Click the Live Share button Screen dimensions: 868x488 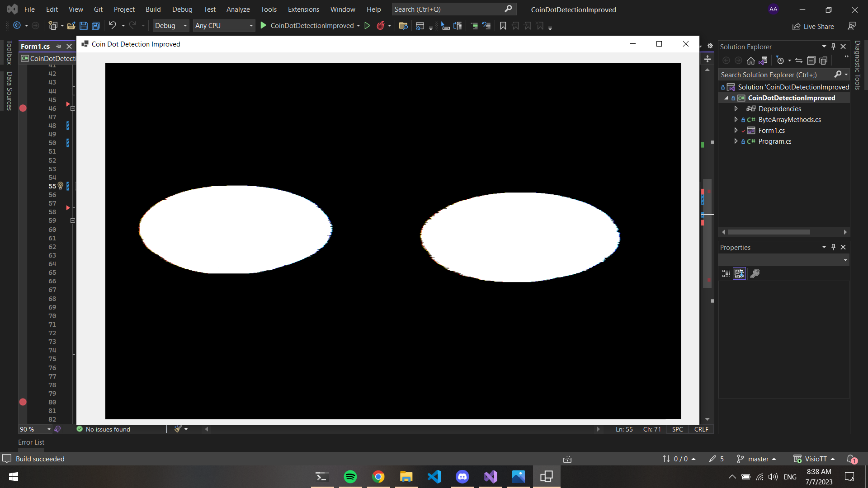click(813, 27)
